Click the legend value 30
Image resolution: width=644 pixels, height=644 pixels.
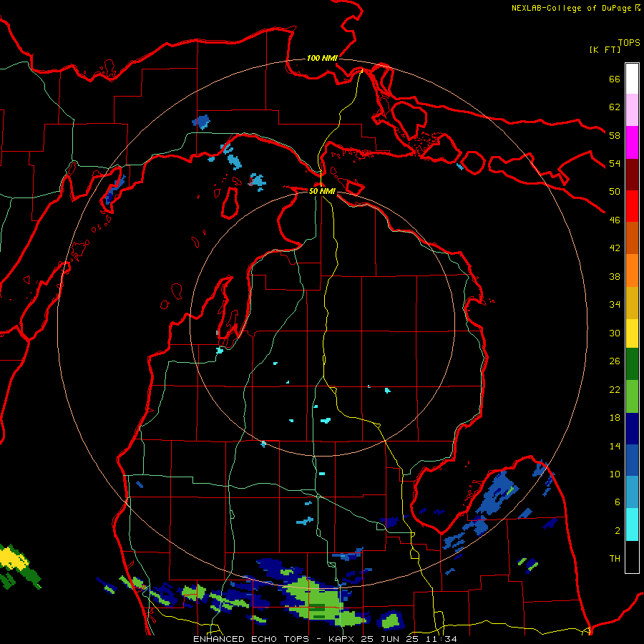point(615,333)
